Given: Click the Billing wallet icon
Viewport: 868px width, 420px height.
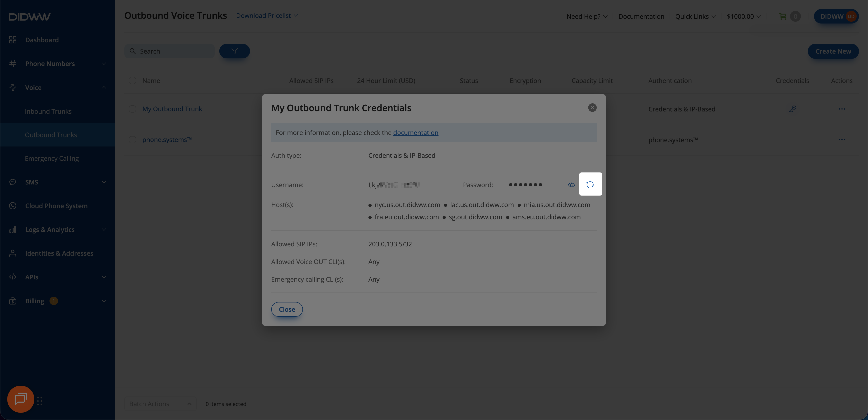Looking at the screenshot, I should 12,301.
